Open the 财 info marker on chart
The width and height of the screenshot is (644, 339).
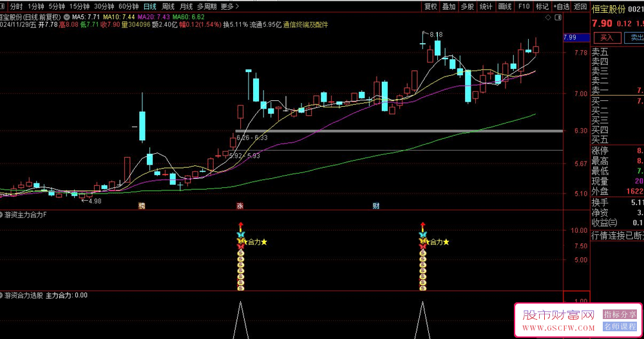pos(376,206)
